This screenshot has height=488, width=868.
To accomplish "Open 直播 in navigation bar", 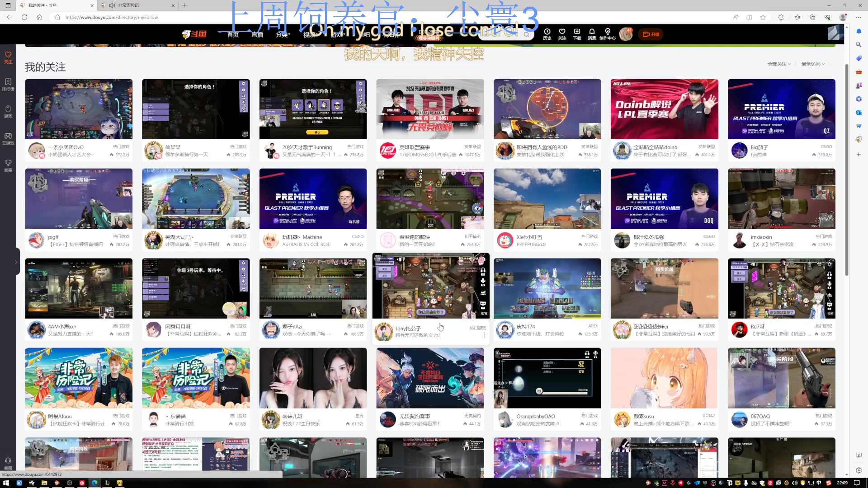I will tap(257, 35).
